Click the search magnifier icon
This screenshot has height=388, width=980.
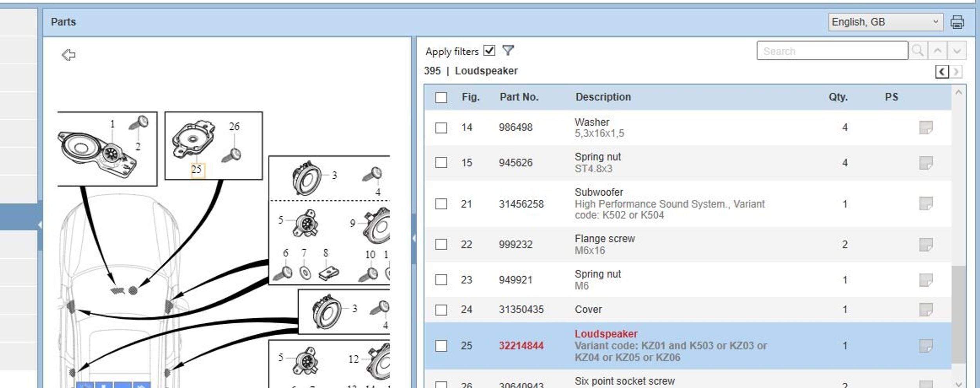click(x=918, y=51)
